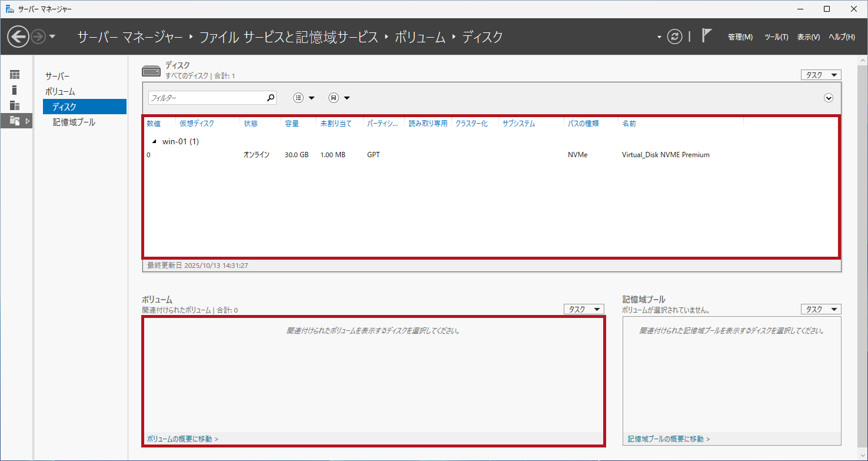Open the 管理(M) menu
Screen dimensions: 868x461
tap(740, 37)
